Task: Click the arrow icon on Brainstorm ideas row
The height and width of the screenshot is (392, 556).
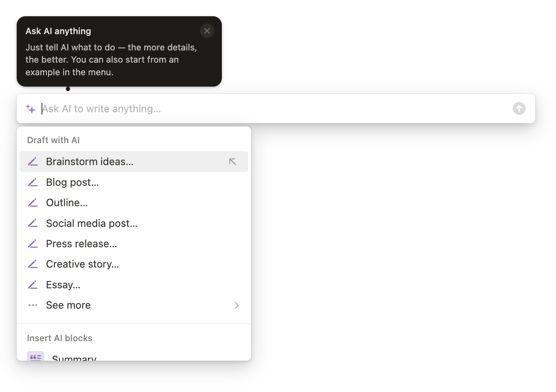Action: 232,162
